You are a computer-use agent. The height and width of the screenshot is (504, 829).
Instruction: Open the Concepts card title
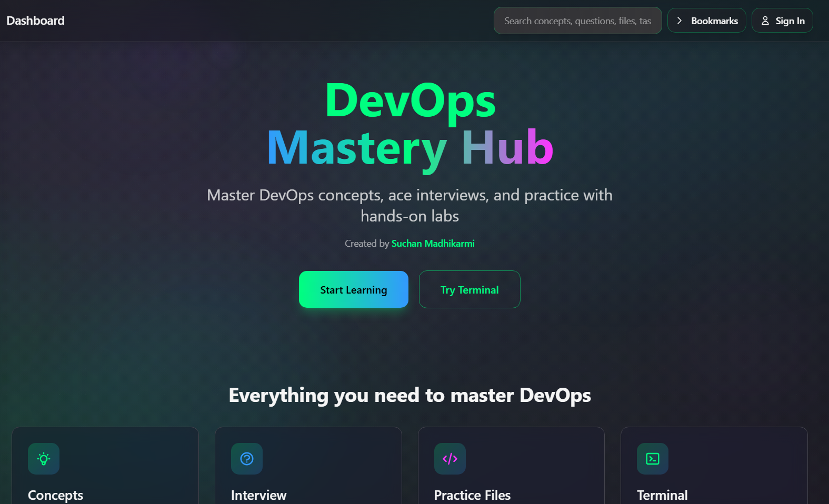[x=55, y=495]
